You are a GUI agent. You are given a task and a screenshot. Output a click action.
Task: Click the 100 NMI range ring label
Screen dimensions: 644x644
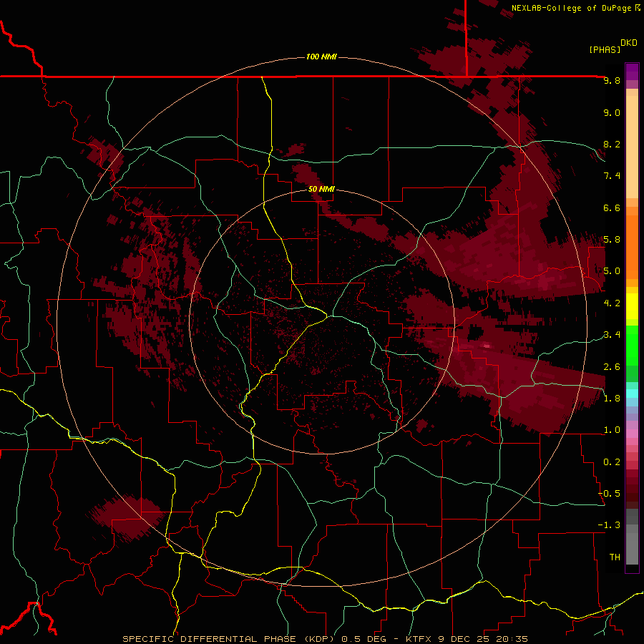[x=321, y=57]
